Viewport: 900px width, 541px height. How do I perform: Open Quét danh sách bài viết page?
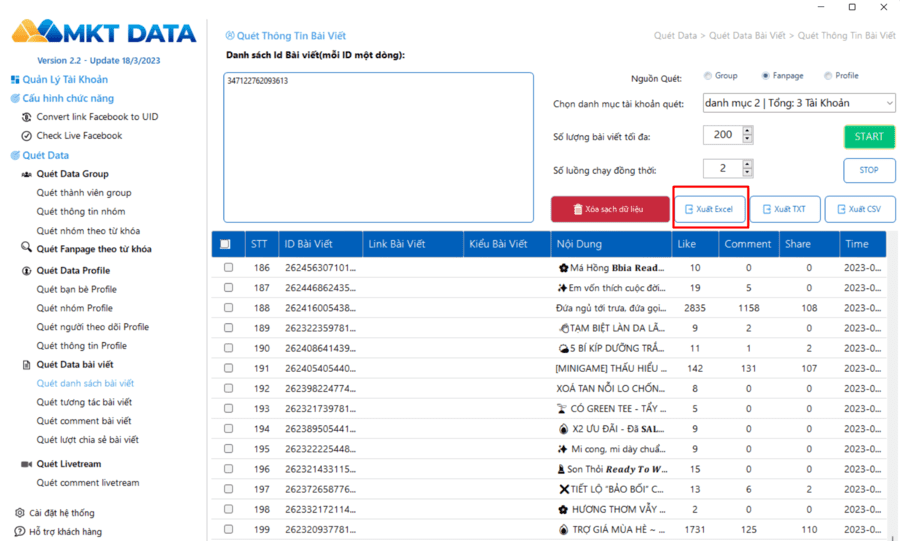(85, 383)
